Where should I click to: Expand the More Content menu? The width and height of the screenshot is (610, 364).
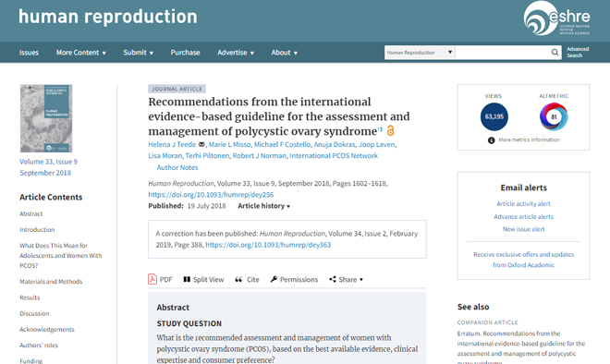coord(81,53)
